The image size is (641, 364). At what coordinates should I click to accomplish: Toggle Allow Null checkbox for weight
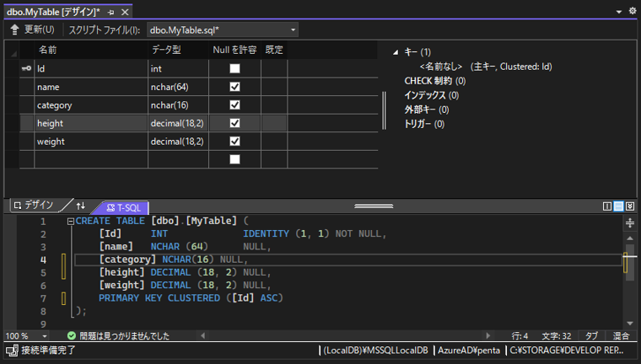pyautogui.click(x=234, y=142)
